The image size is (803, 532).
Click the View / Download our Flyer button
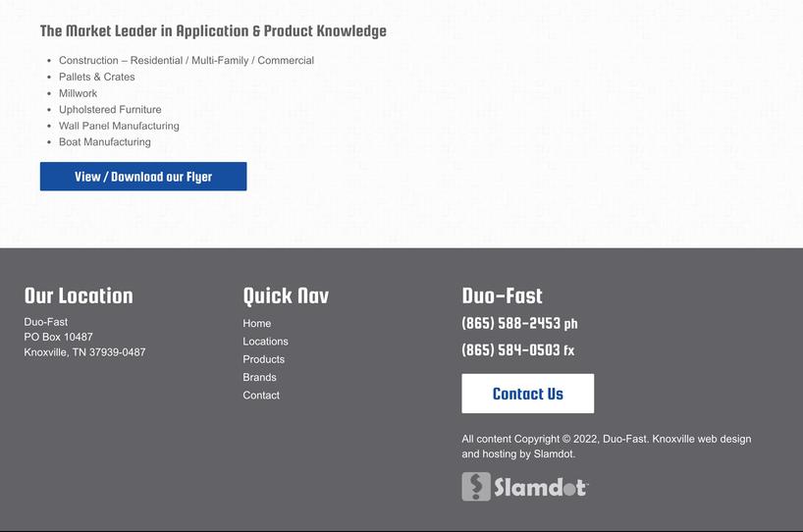143,177
